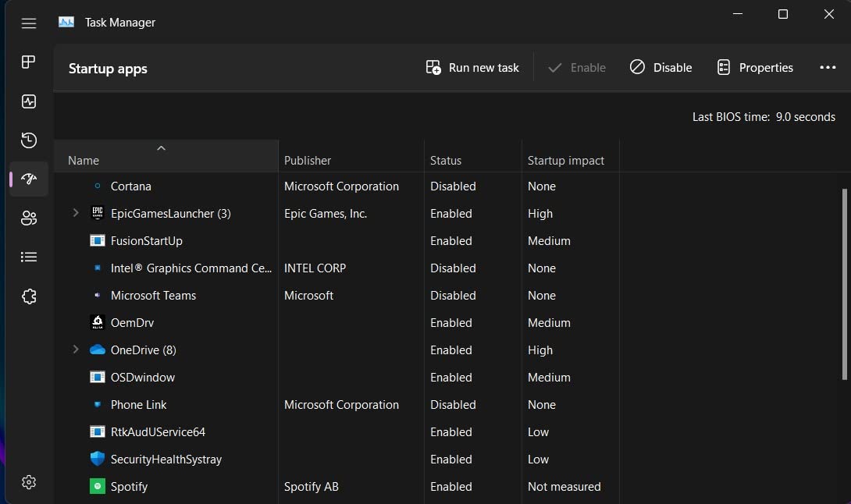This screenshot has height=504, width=851.
Task: Select the RtkAudUService64 name
Action: point(158,432)
